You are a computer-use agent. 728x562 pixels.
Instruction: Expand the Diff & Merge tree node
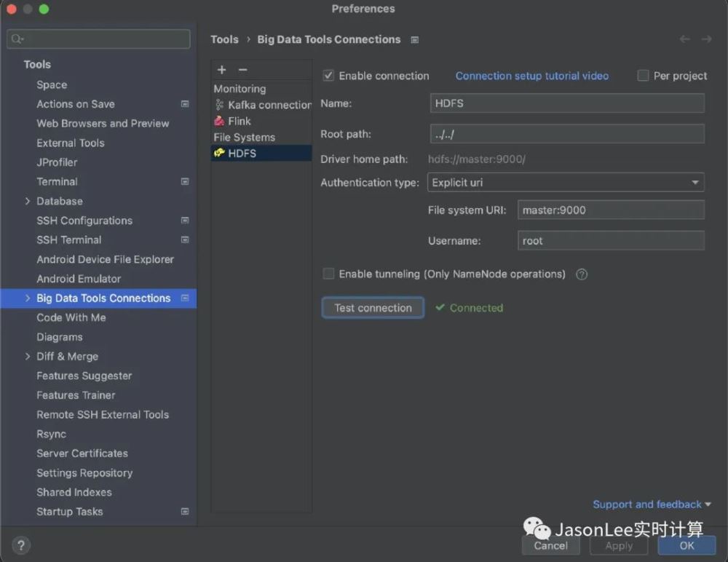(x=28, y=357)
